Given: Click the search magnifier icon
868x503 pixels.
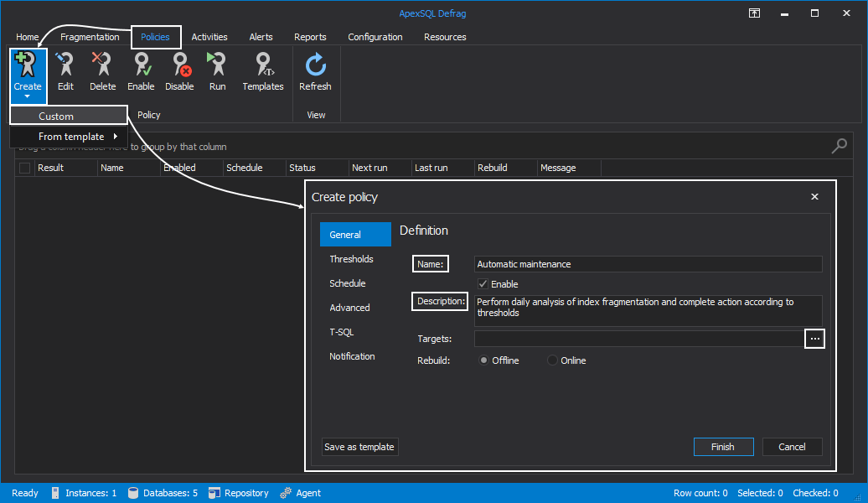Looking at the screenshot, I should point(839,145).
